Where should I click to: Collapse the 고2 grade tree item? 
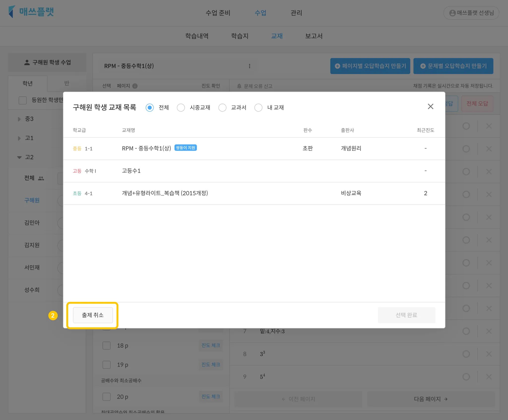point(19,157)
